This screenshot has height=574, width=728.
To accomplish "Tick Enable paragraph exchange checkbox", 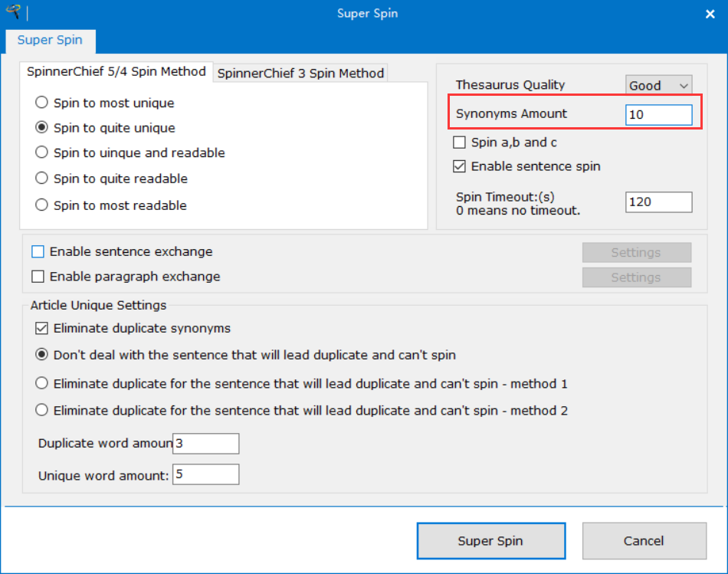I will coord(38,277).
